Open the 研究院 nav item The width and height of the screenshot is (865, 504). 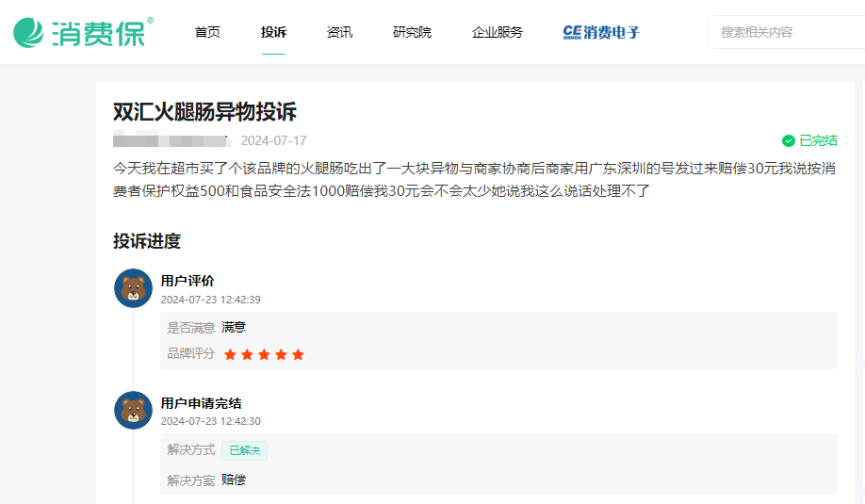(412, 32)
